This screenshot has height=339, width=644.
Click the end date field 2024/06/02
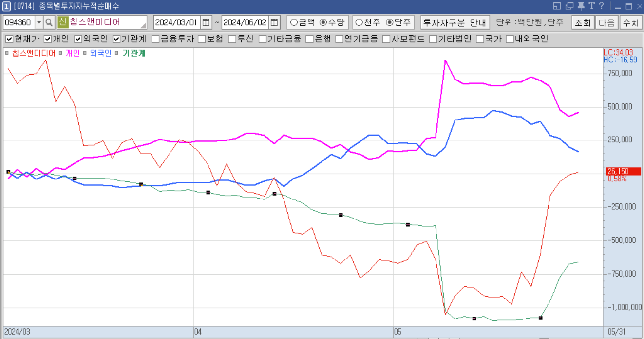pyautogui.click(x=246, y=22)
